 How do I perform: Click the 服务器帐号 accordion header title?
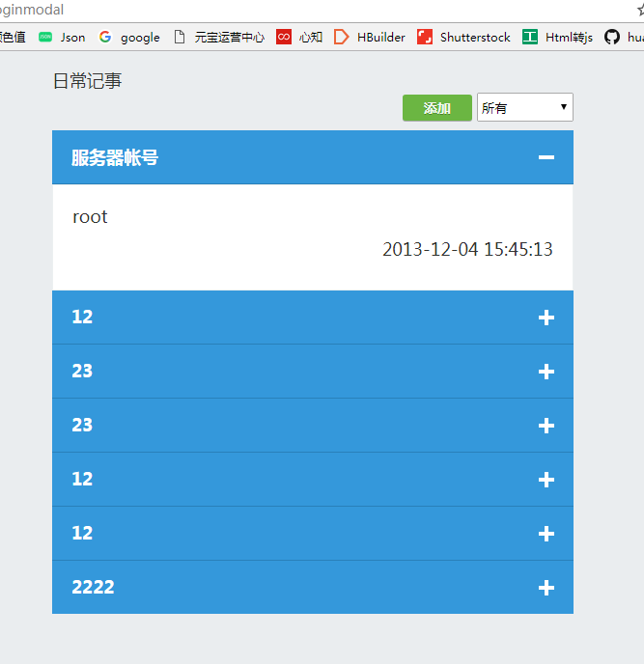(x=115, y=157)
